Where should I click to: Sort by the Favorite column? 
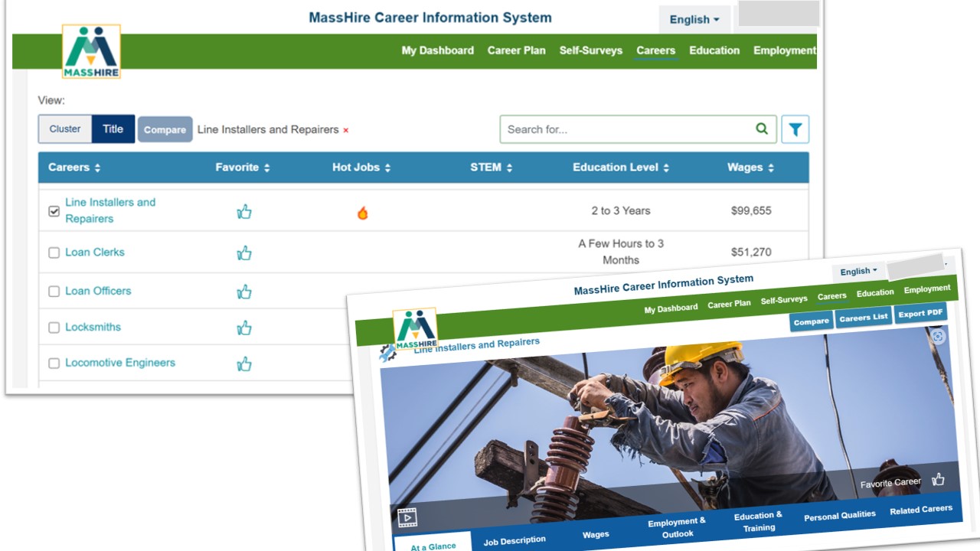(x=243, y=168)
